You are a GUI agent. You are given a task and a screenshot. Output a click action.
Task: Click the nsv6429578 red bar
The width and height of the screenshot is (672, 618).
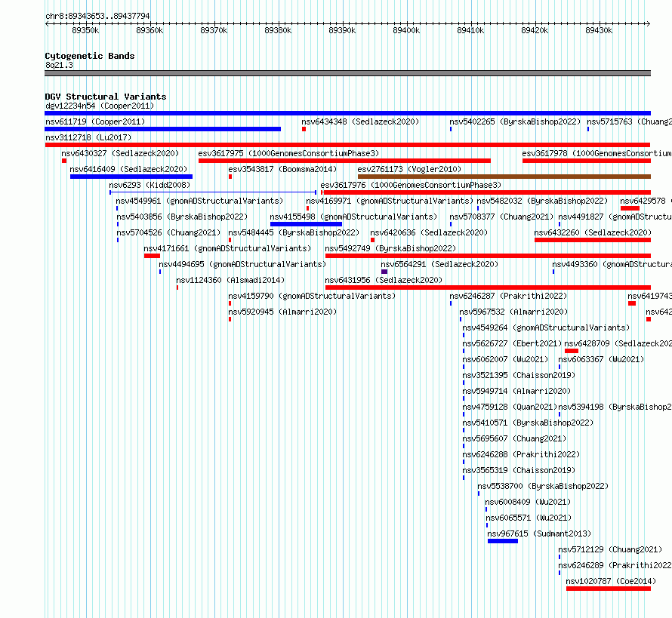(630, 208)
